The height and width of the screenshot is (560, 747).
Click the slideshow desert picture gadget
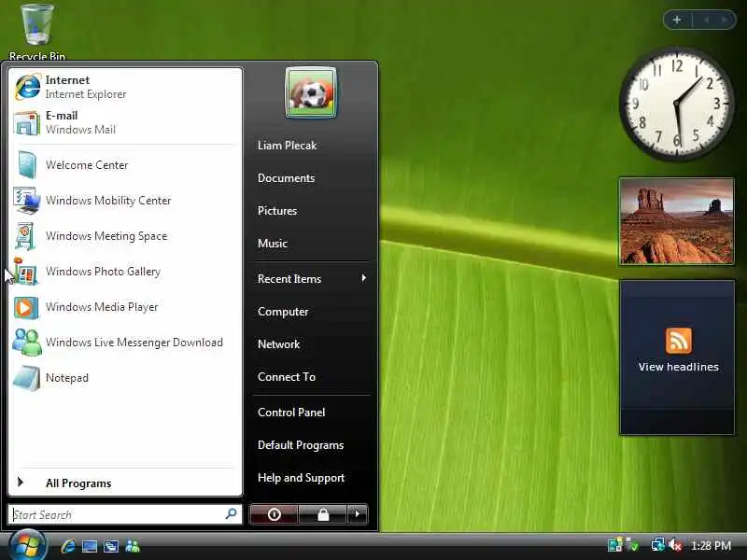click(676, 221)
